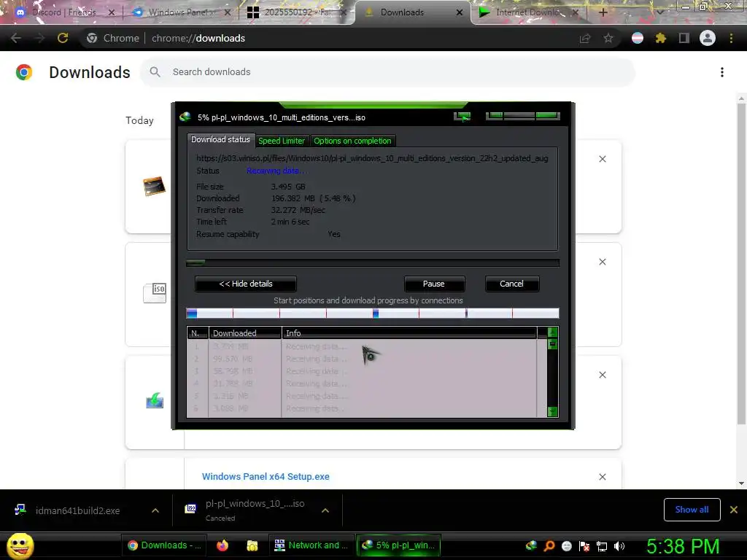
Task: Click the green flag title bar button
Action: pos(462,117)
